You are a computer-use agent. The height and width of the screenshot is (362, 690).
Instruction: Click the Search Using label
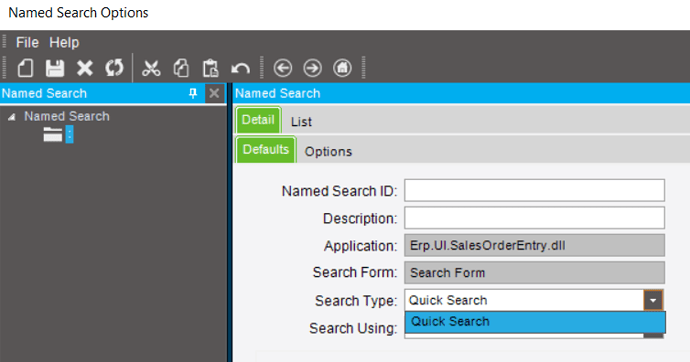click(x=353, y=329)
